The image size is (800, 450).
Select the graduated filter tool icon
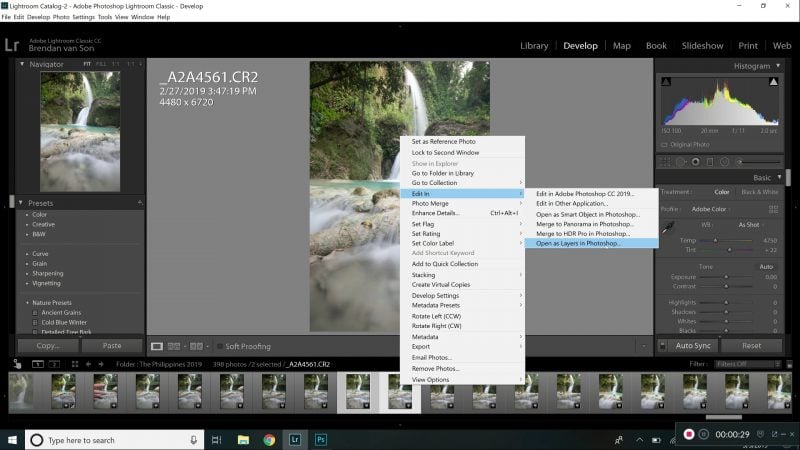[710, 162]
